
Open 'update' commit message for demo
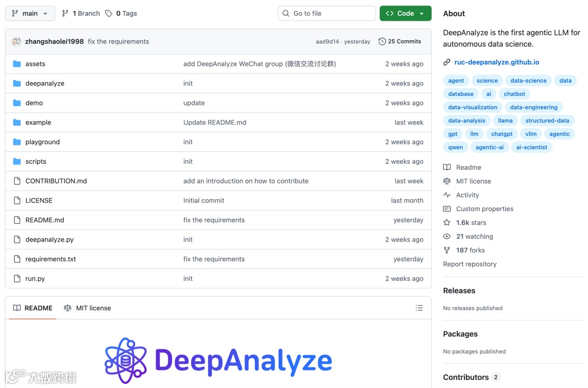pyautogui.click(x=194, y=103)
